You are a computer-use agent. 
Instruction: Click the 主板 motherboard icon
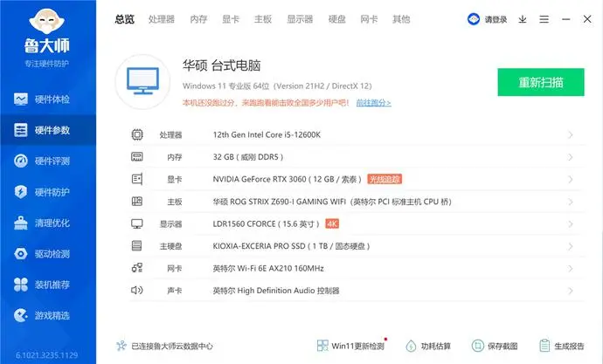point(137,201)
